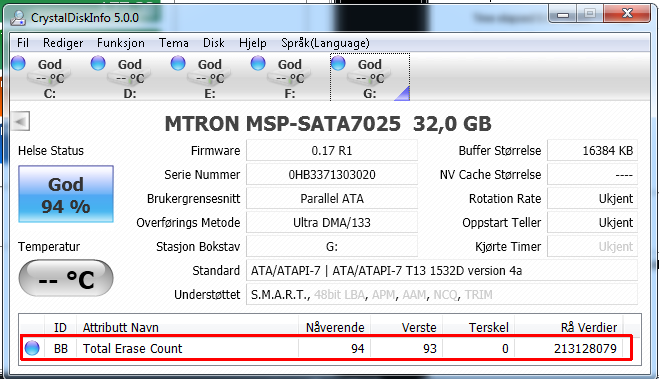The width and height of the screenshot is (659, 379).
Task: Click the Rotation Rate Ukjent field
Action: tap(592, 198)
